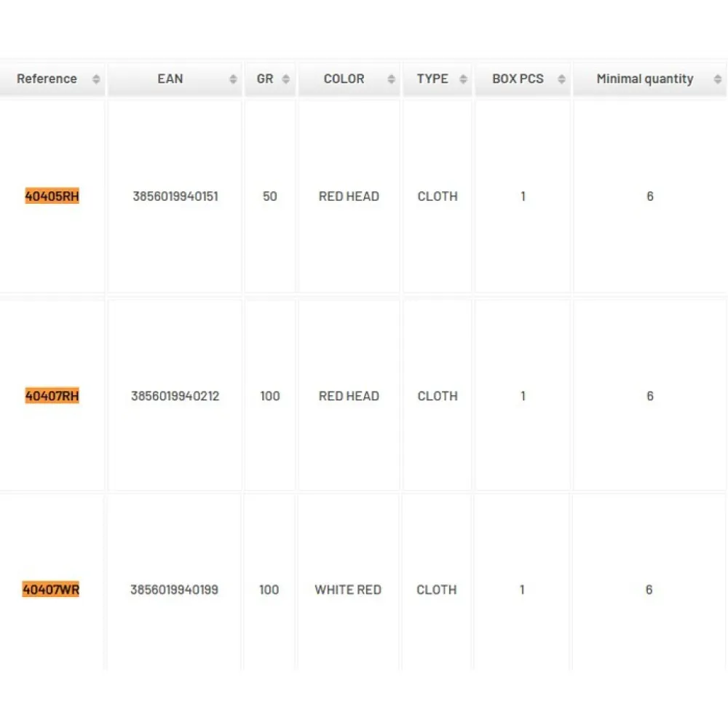728x728 pixels.
Task: Click sort arrows icon in COLOR header
Action: (392, 79)
